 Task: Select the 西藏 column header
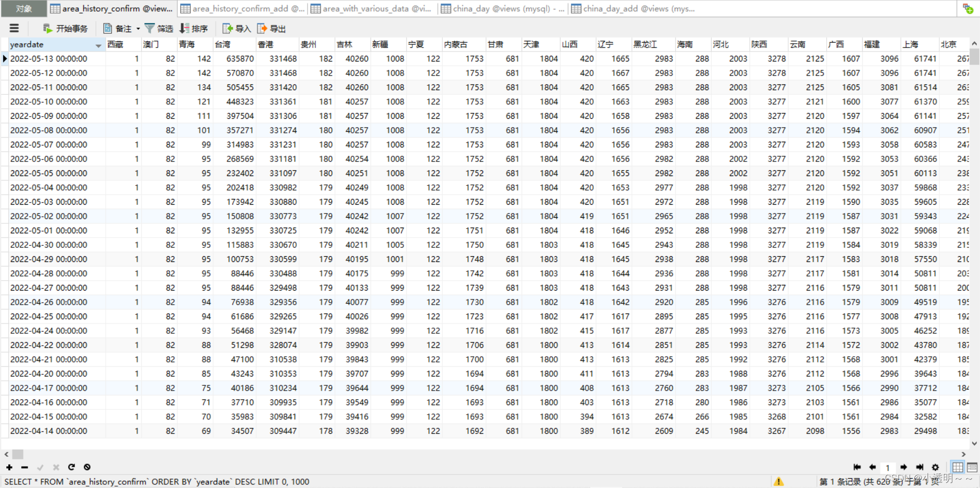[123, 44]
